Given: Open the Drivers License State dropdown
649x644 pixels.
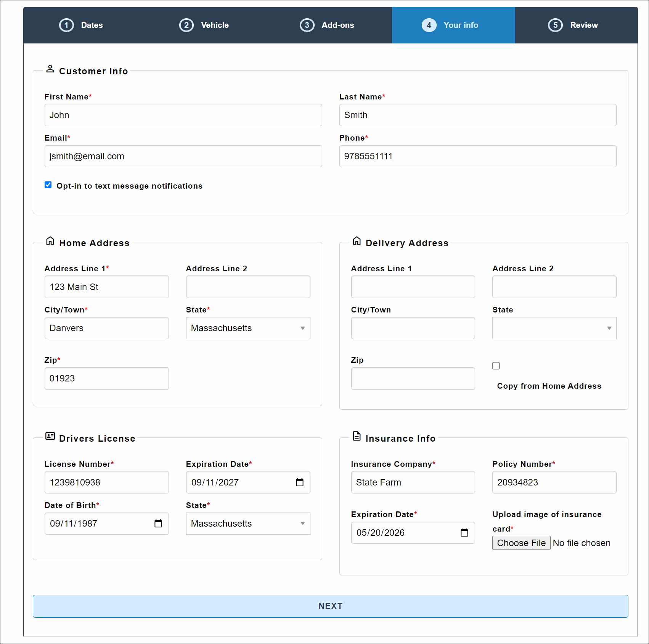Looking at the screenshot, I should 248,524.
